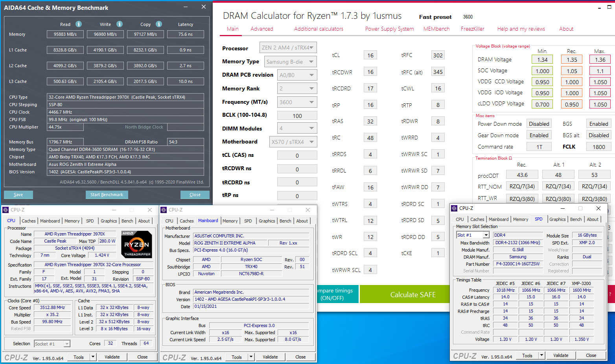
Task: Click the Memory Latency value 75.6 ns
Action: [x=186, y=34]
